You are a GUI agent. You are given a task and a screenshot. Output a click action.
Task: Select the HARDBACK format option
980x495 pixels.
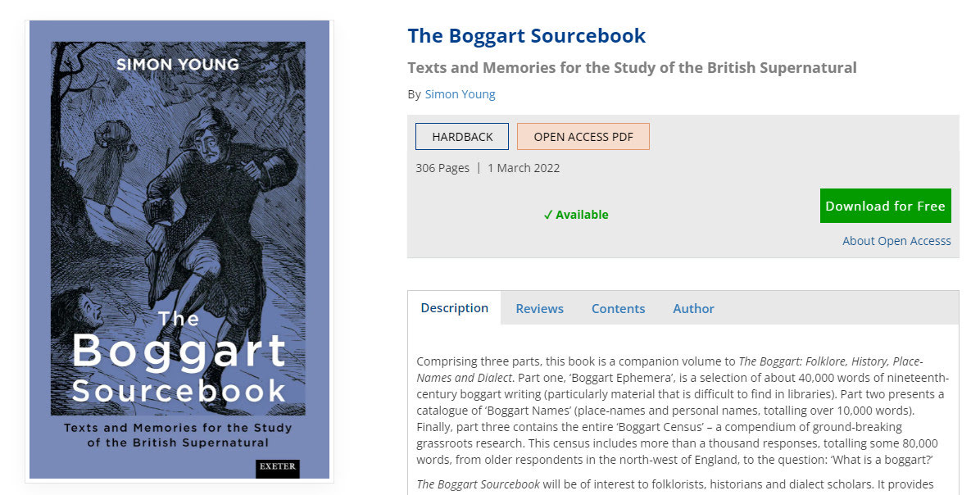tap(462, 136)
